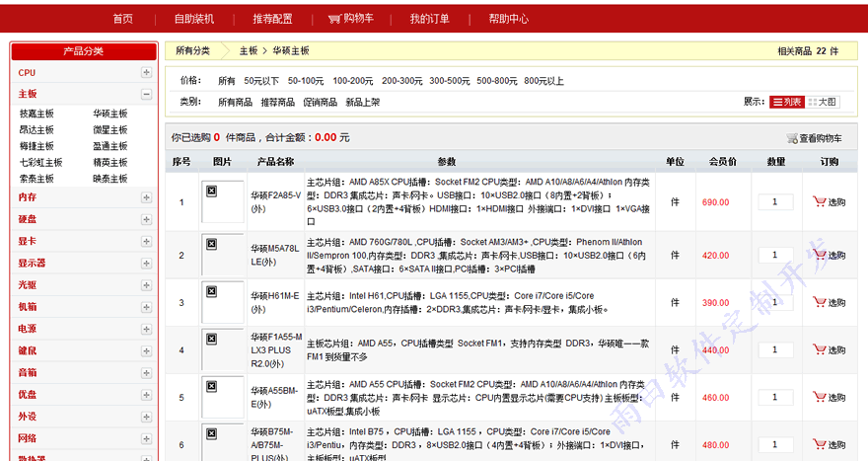This screenshot has height=461, width=868.
Task: Select 梅捷主板 subcategory
Action: [x=36, y=146]
